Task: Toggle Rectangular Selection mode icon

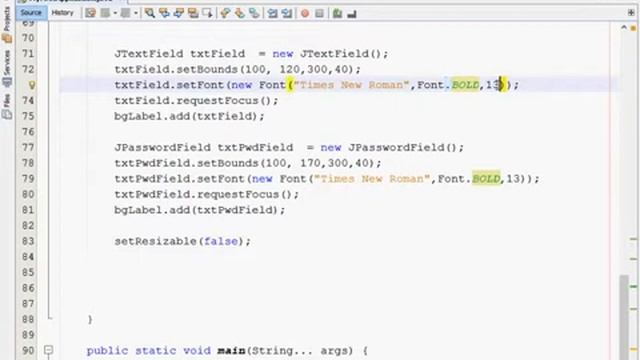Action: [x=207, y=13]
